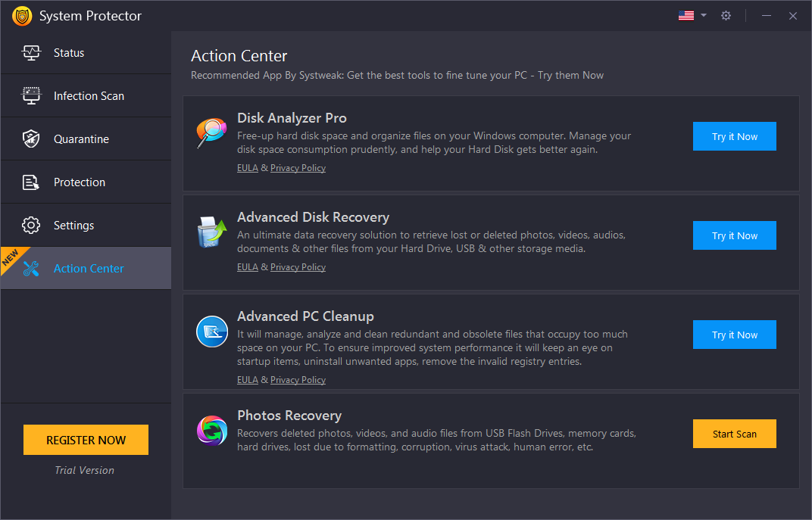Open the gear icon in the title bar
The width and height of the screenshot is (812, 520).
(x=726, y=15)
